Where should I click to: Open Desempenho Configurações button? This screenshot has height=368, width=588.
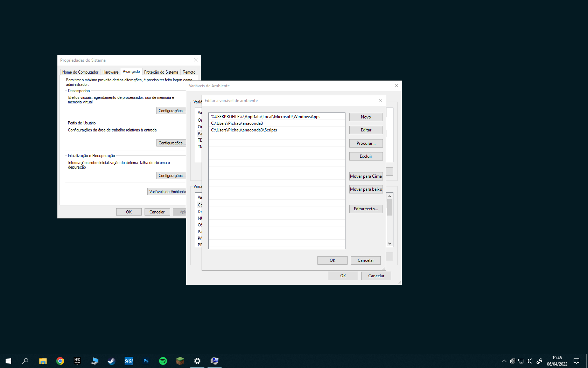(171, 111)
